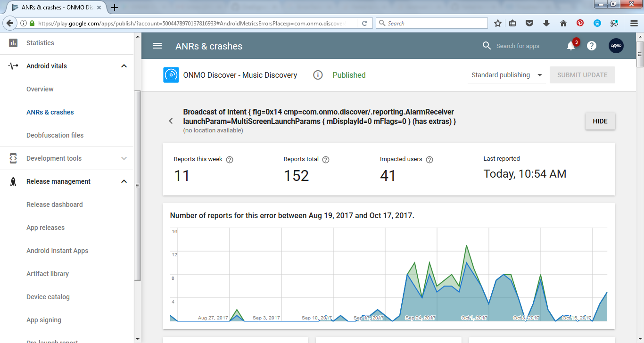Click the Android vitals heartbeat icon
644x343 pixels.
coord(13,66)
